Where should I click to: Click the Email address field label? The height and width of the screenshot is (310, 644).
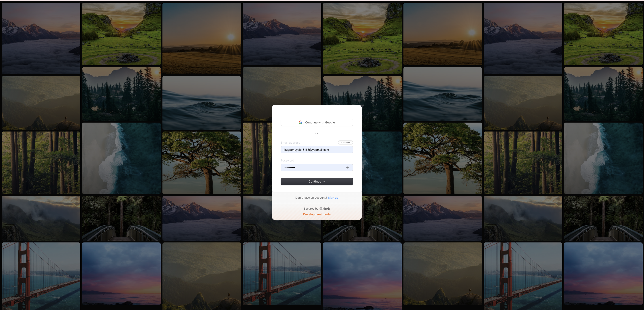tap(290, 143)
